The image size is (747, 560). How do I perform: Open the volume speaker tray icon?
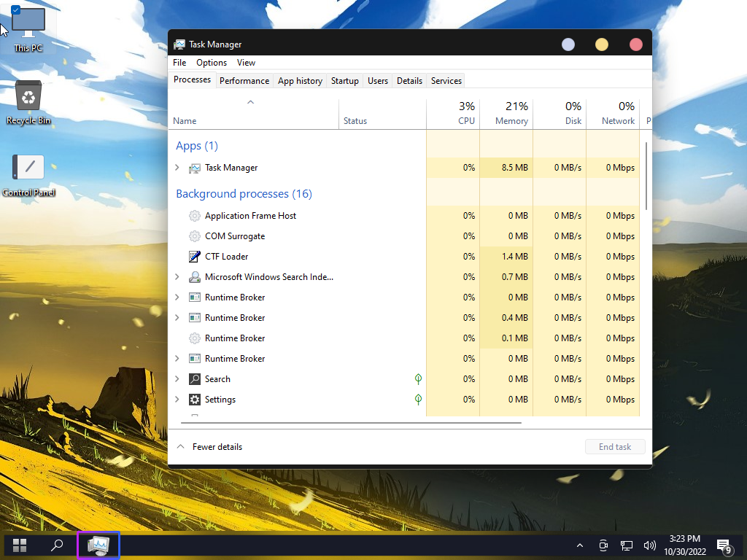point(649,545)
